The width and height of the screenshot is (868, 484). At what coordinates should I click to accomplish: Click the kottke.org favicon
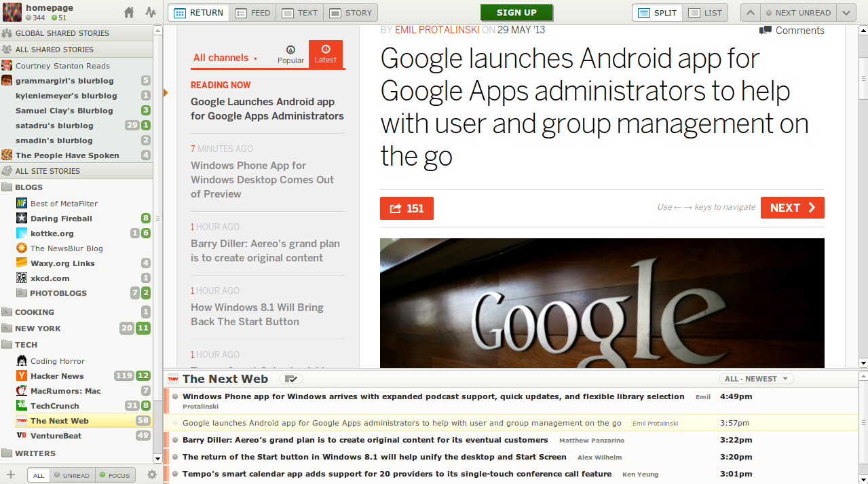[x=22, y=234]
